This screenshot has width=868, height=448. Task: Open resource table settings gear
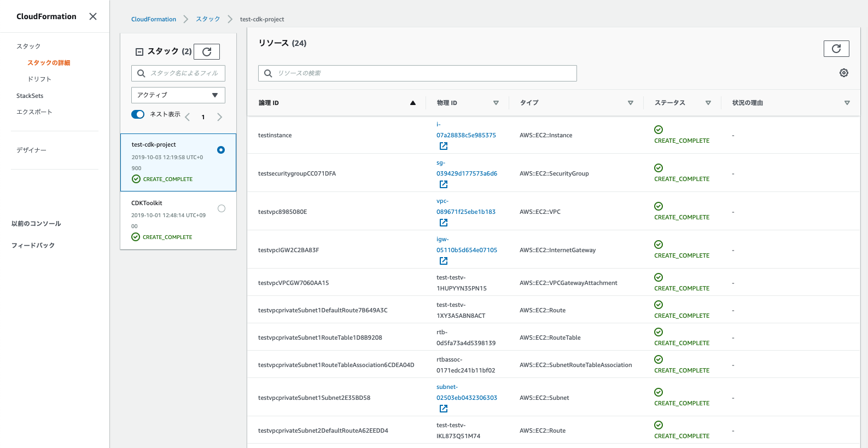pos(844,73)
